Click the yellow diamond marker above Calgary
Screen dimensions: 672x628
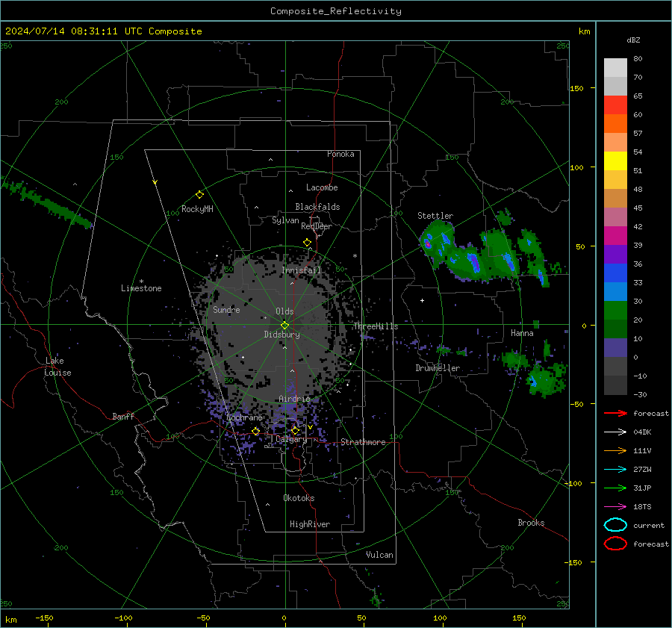tap(295, 430)
